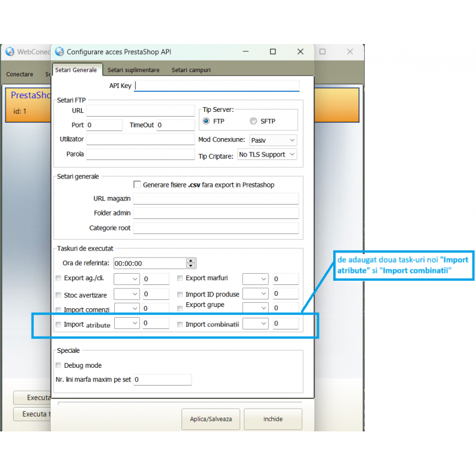
Task: Switch to the Setari suplimentare tab
Action: (133, 70)
